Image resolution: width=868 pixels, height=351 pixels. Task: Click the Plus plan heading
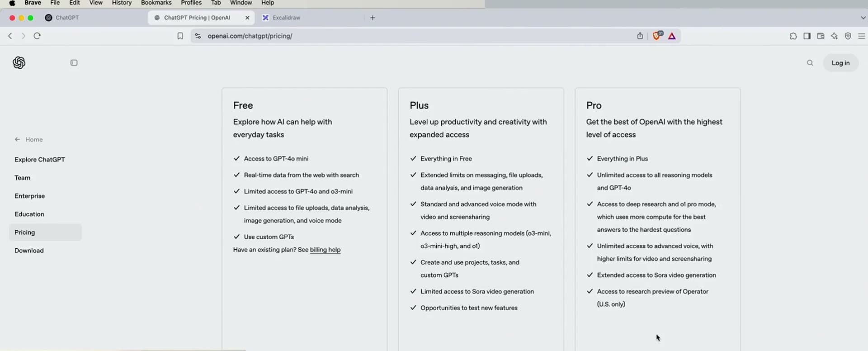pos(419,105)
